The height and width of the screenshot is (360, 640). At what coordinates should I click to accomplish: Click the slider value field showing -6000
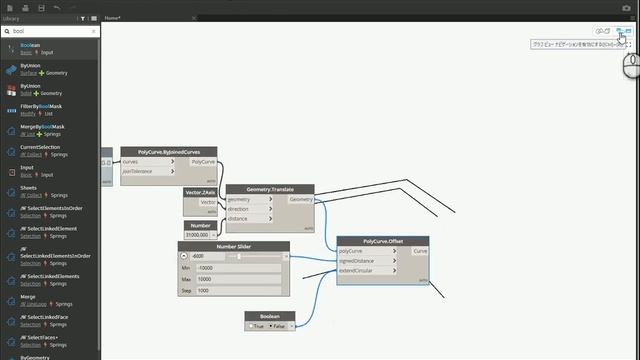[x=207, y=256]
